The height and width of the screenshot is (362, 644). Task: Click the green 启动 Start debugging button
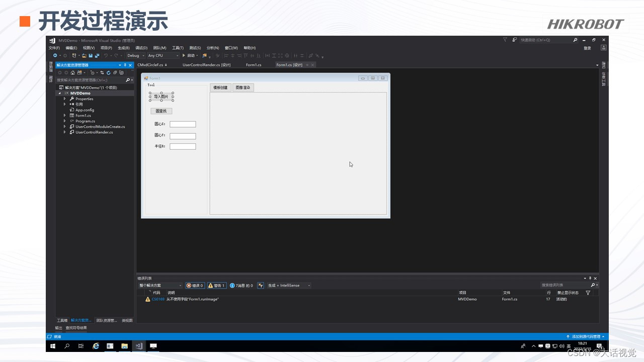pos(189,56)
